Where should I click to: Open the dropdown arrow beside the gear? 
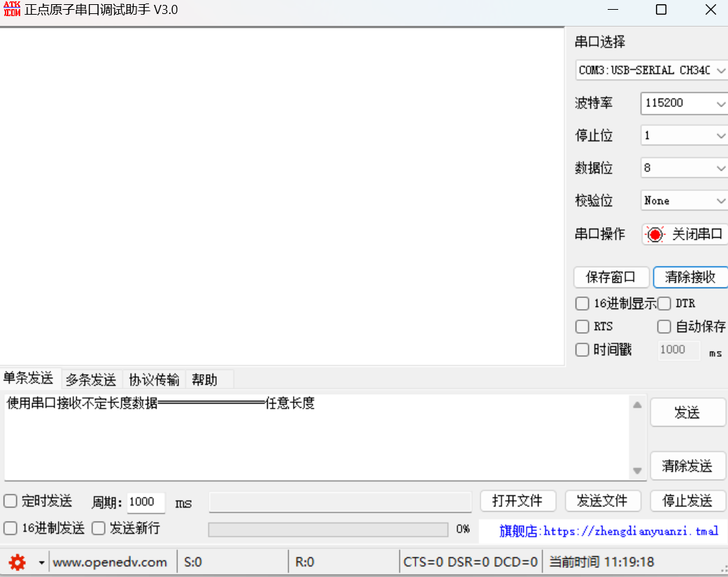[x=41, y=562]
